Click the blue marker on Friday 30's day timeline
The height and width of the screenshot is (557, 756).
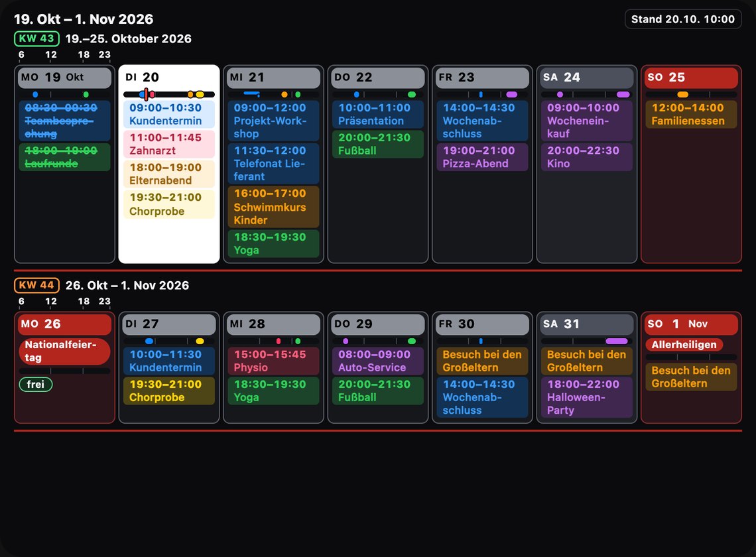click(x=481, y=341)
